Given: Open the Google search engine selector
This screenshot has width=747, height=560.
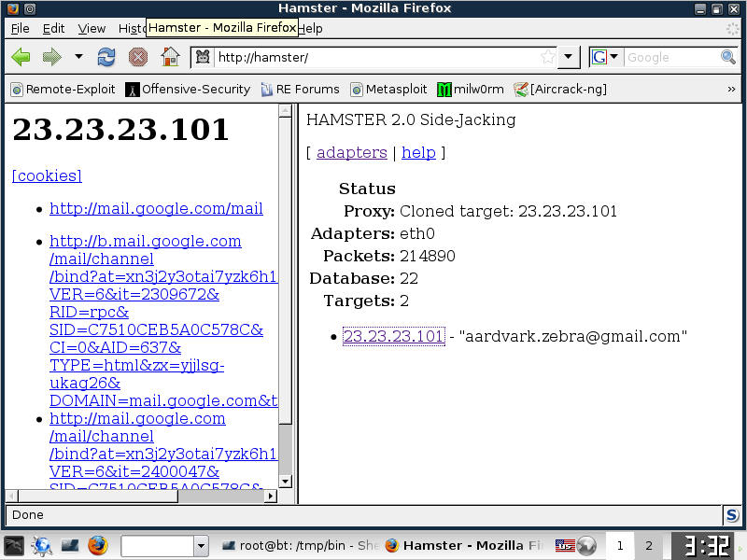Looking at the screenshot, I should pyautogui.click(x=604, y=57).
